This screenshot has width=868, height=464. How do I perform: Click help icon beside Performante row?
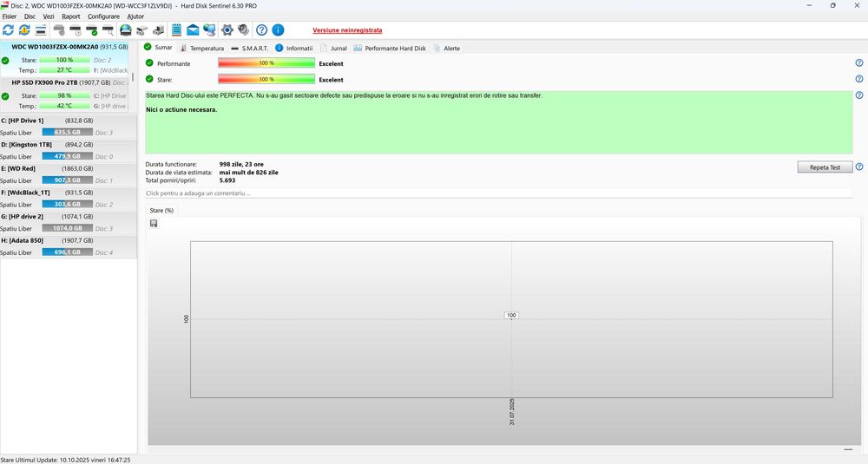coord(859,63)
